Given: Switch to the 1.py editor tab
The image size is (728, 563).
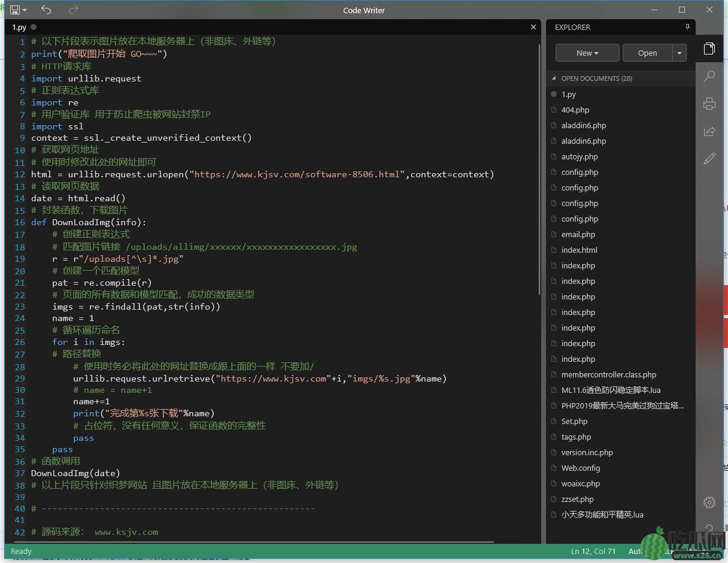Looking at the screenshot, I should coord(20,28).
